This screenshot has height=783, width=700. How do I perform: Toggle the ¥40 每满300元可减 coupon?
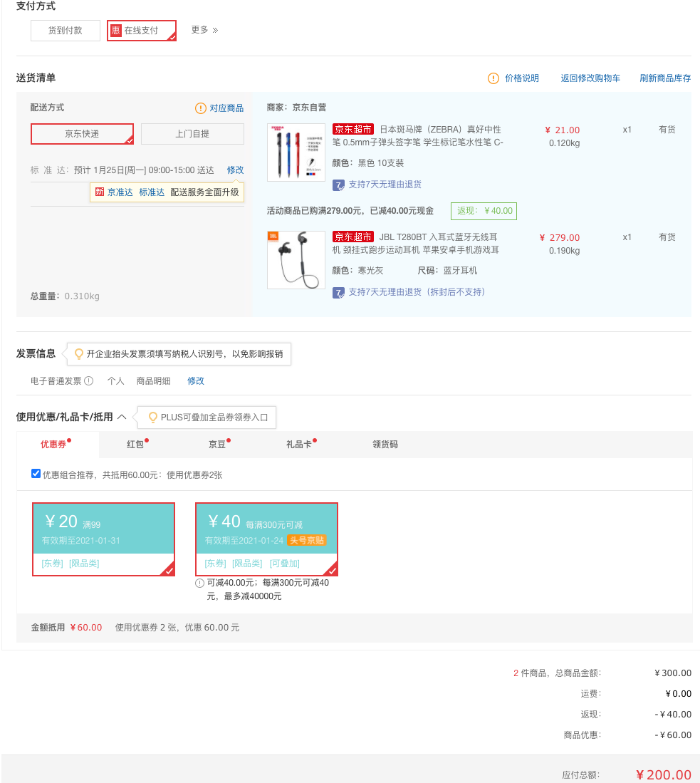click(266, 539)
